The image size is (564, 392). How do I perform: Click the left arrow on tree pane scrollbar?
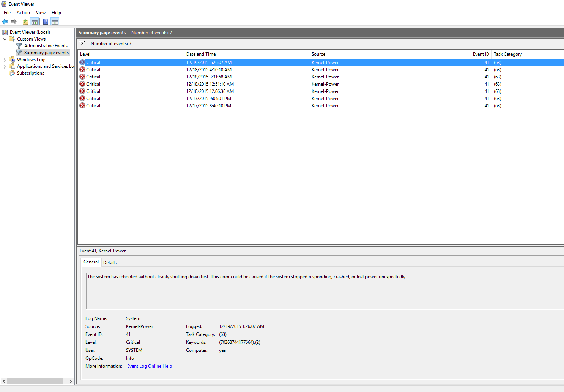[x=4, y=381]
